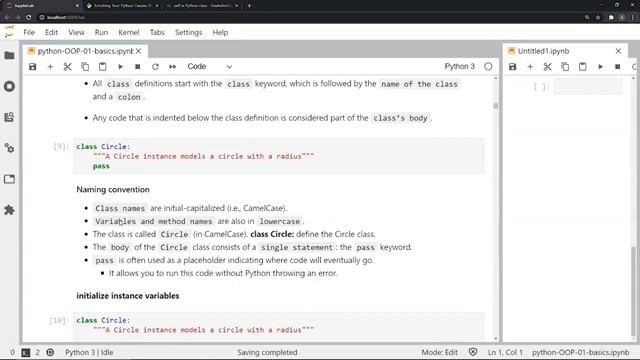
Task: Close the Untitled1.ipynb tab
Action: point(618,51)
